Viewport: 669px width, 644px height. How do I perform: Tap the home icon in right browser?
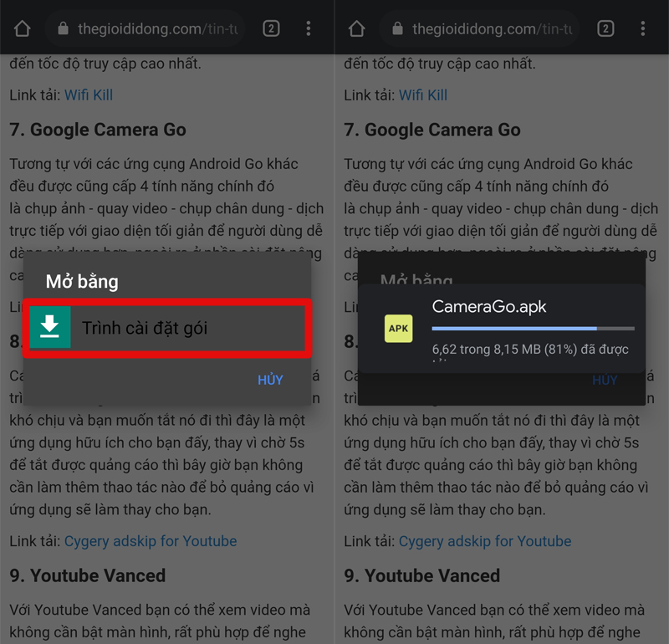point(357,29)
